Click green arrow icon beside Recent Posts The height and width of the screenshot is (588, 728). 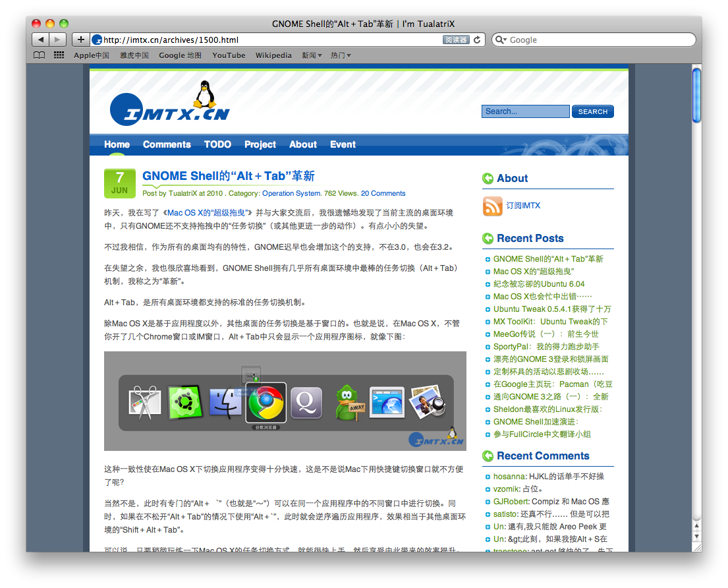(488, 238)
